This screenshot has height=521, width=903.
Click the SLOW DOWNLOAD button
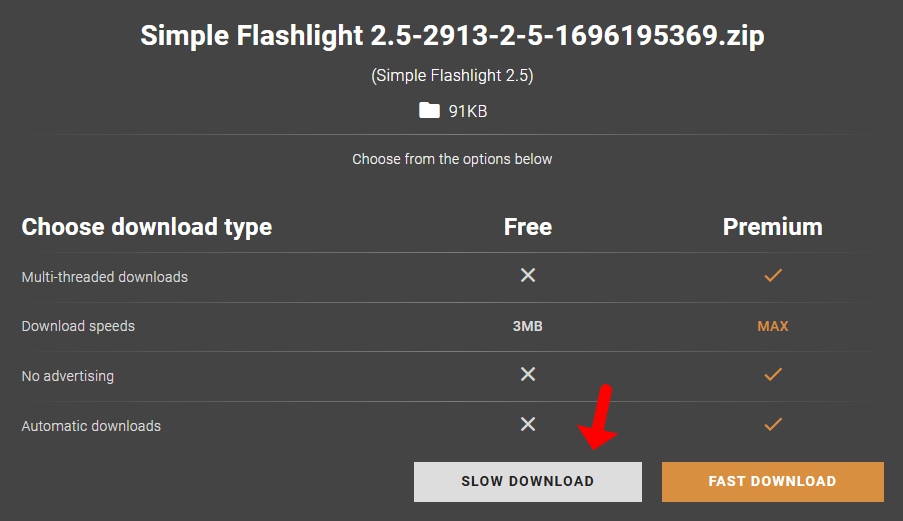coord(527,481)
